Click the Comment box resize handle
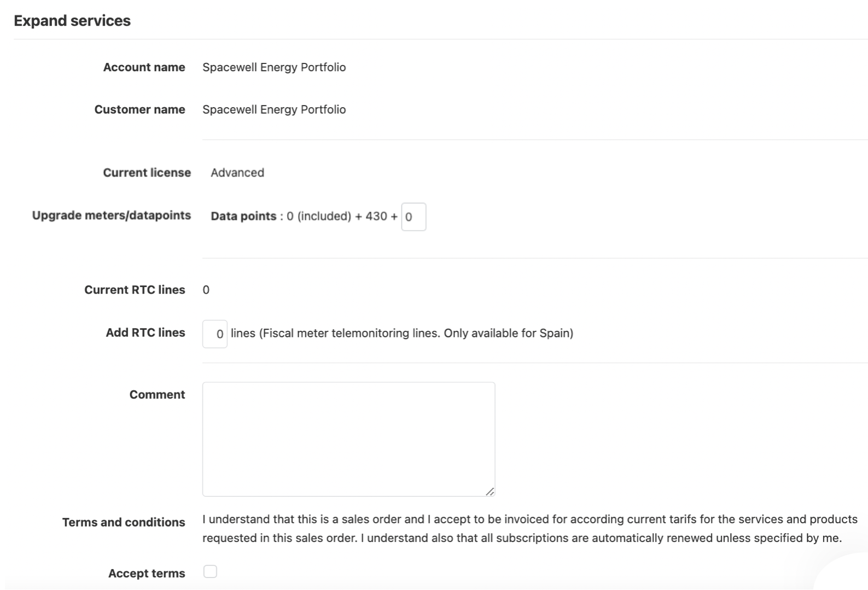 click(490, 492)
